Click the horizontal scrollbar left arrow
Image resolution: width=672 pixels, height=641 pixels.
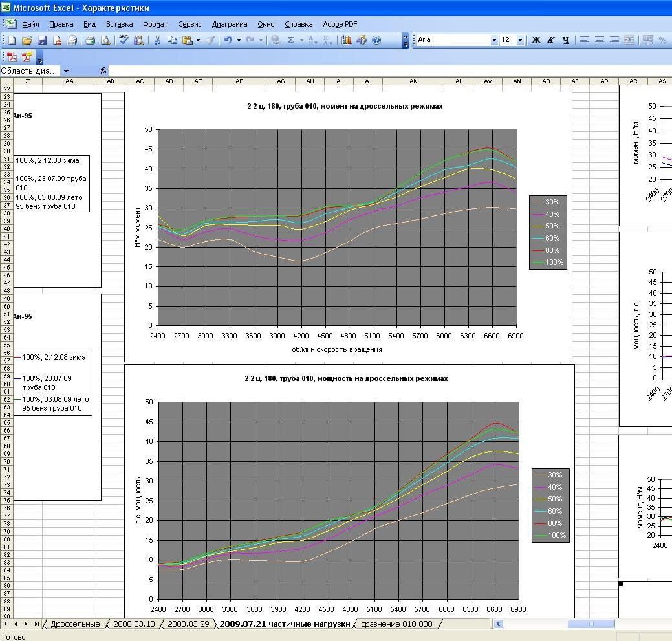tap(498, 624)
